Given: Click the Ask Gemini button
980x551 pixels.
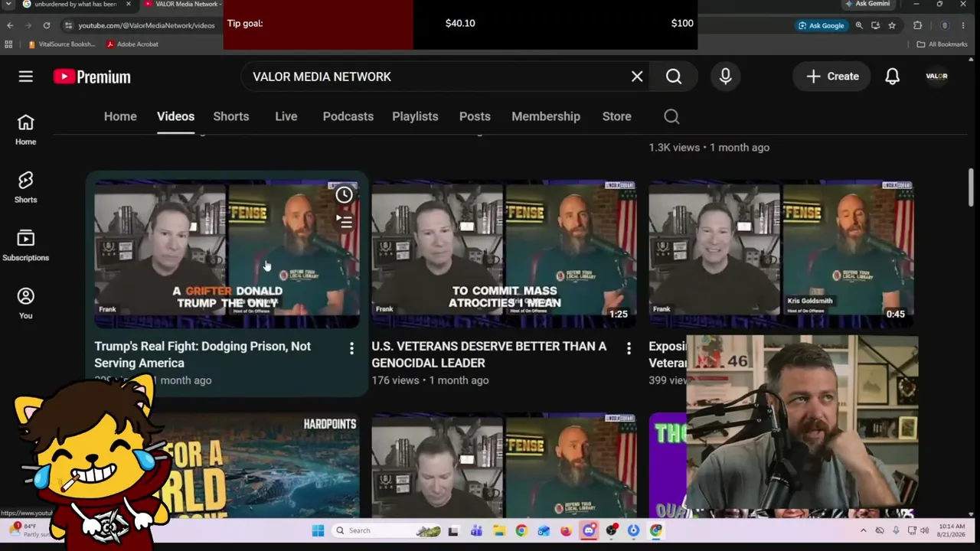Looking at the screenshot, I should (x=867, y=4).
